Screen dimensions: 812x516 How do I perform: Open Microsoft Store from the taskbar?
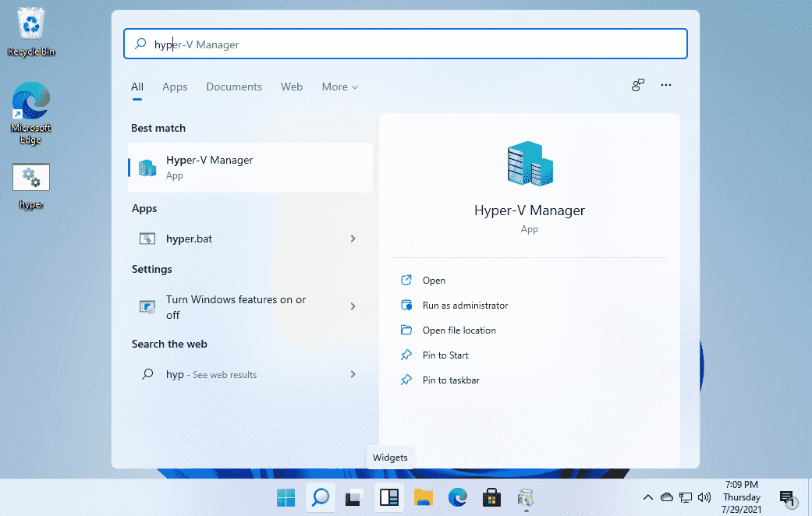[491, 497]
